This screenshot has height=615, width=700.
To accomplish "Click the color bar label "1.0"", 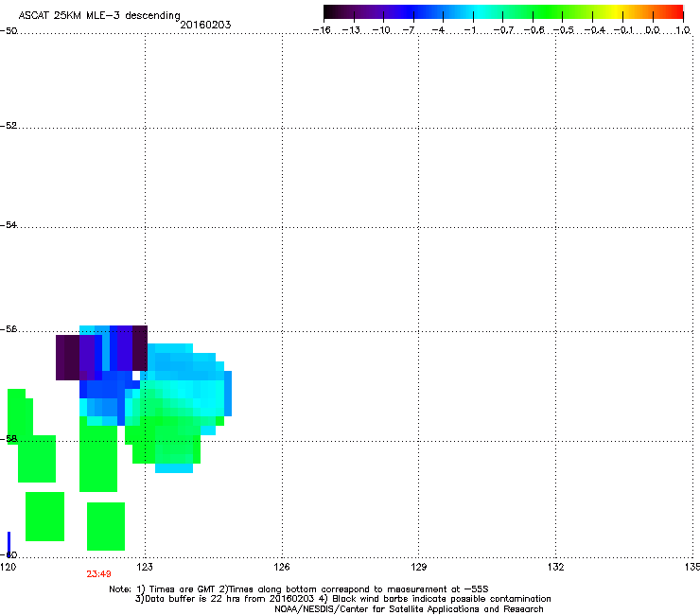I will [683, 30].
